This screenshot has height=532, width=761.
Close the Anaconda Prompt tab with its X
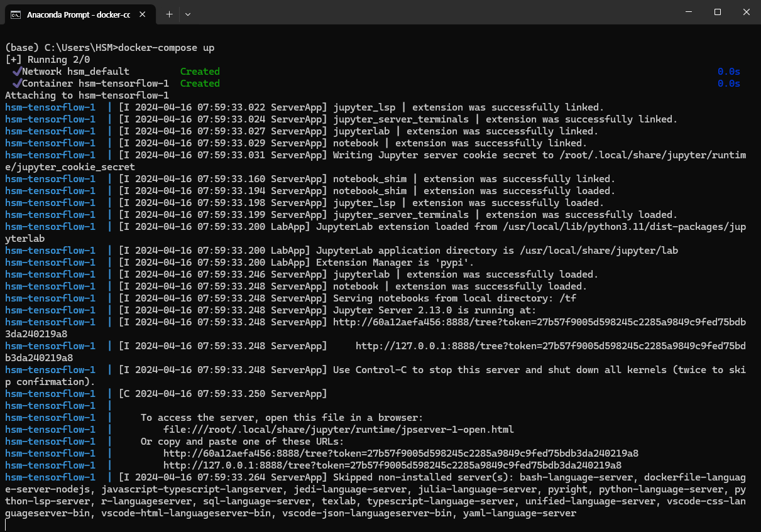pos(143,14)
